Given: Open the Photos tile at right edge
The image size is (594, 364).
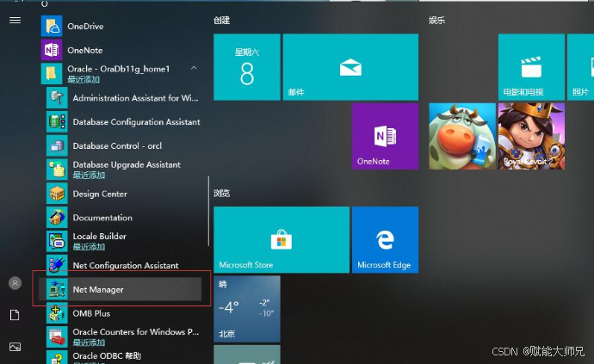Looking at the screenshot, I should point(580,67).
